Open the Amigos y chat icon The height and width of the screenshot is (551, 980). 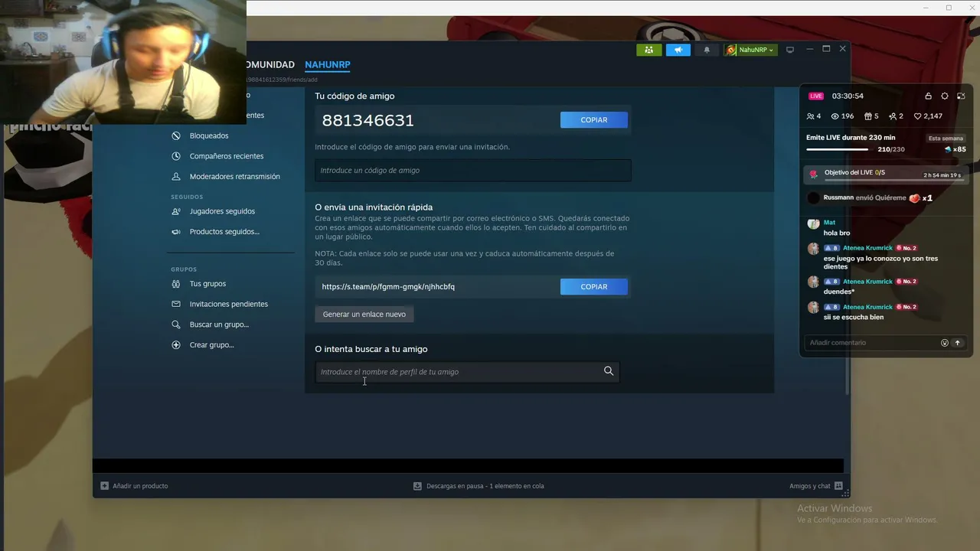click(838, 486)
